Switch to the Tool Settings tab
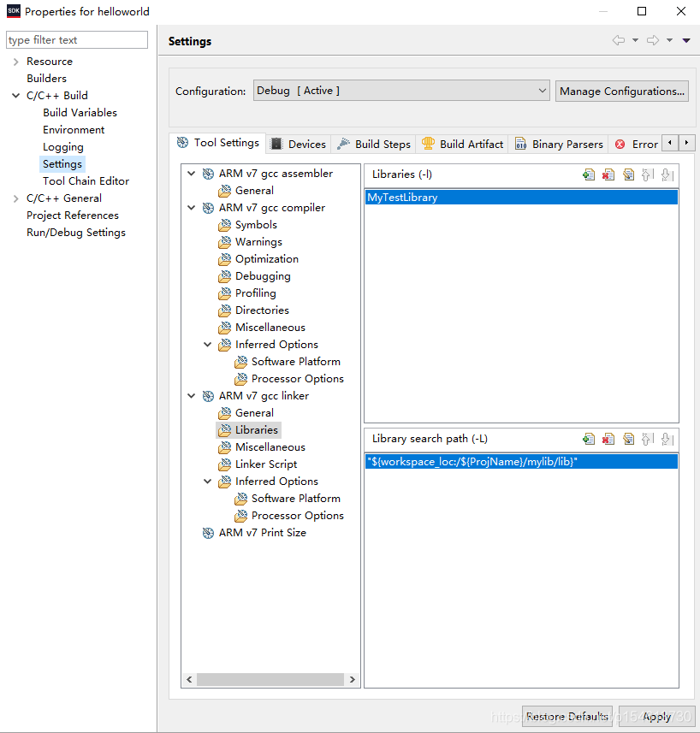 [x=218, y=143]
